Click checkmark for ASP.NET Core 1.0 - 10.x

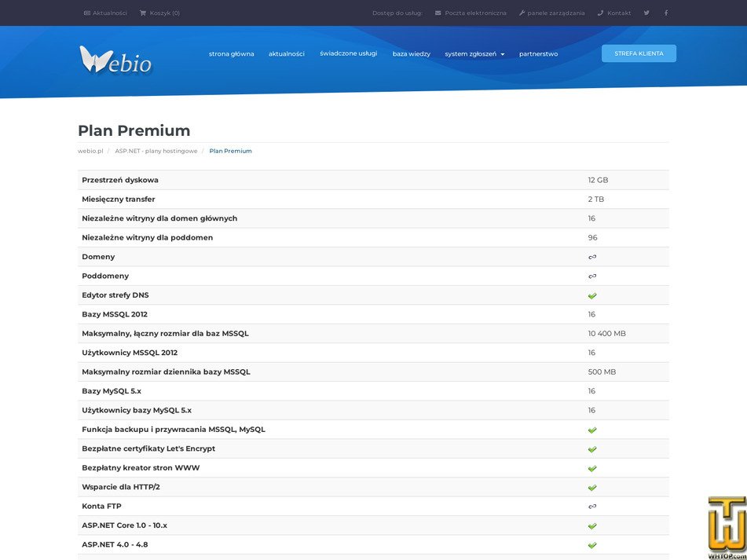592,526
